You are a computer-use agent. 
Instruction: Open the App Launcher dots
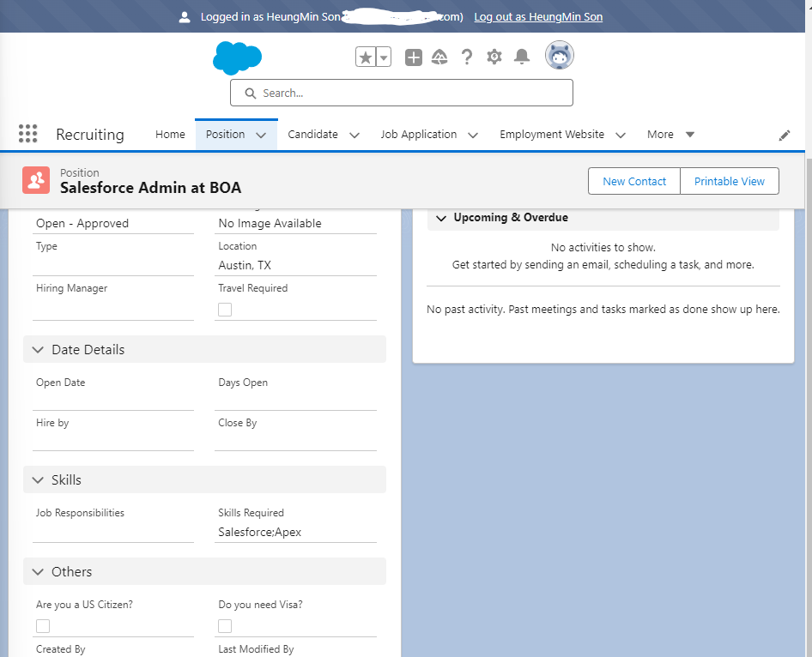pos(28,134)
